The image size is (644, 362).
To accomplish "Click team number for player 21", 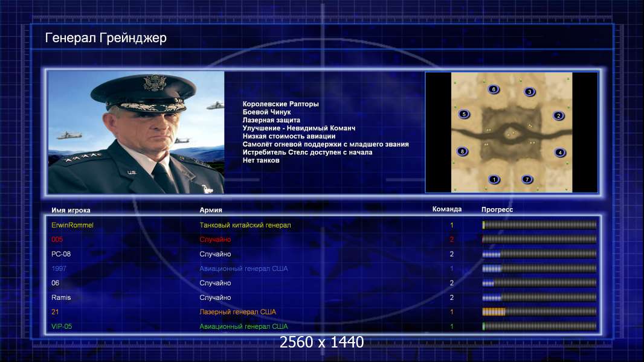I will (x=452, y=312).
